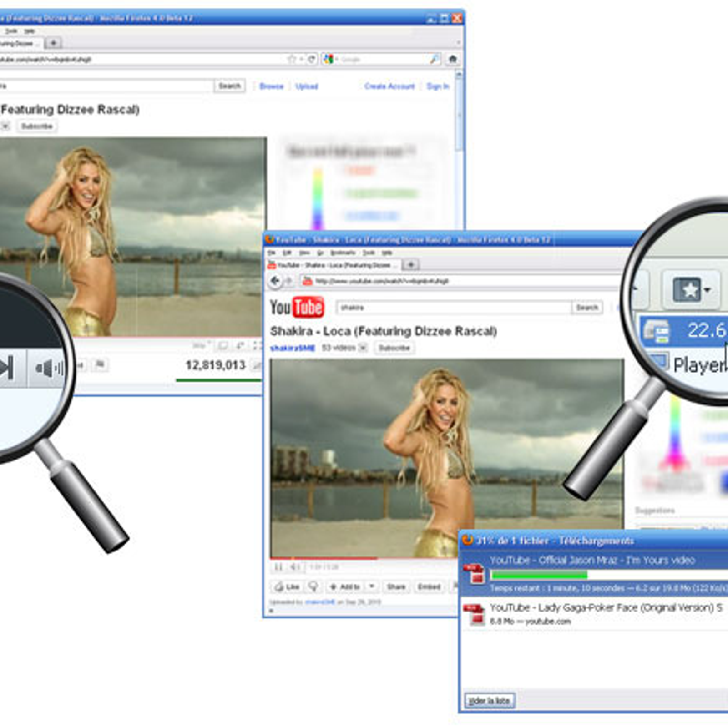This screenshot has width=728, height=728.
Task: Click the Firefox icon in the Téléchargements title bar
Action: 467,540
